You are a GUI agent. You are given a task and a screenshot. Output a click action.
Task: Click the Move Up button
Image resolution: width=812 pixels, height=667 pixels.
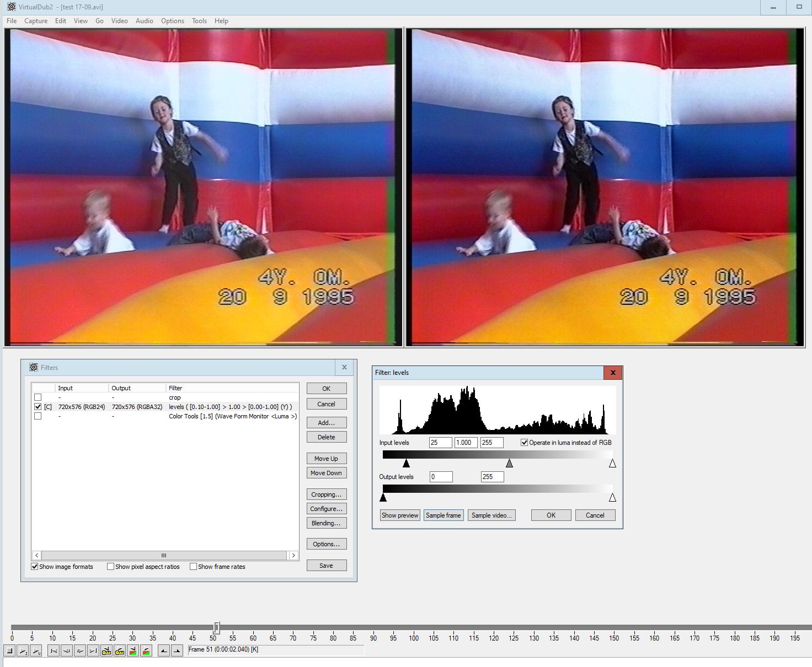327,459
